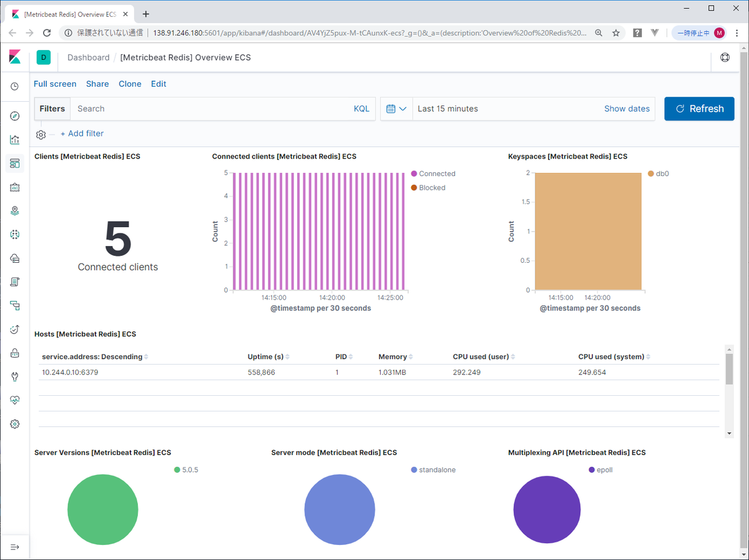Click Hosts table scrollbar down arrow

729,433
